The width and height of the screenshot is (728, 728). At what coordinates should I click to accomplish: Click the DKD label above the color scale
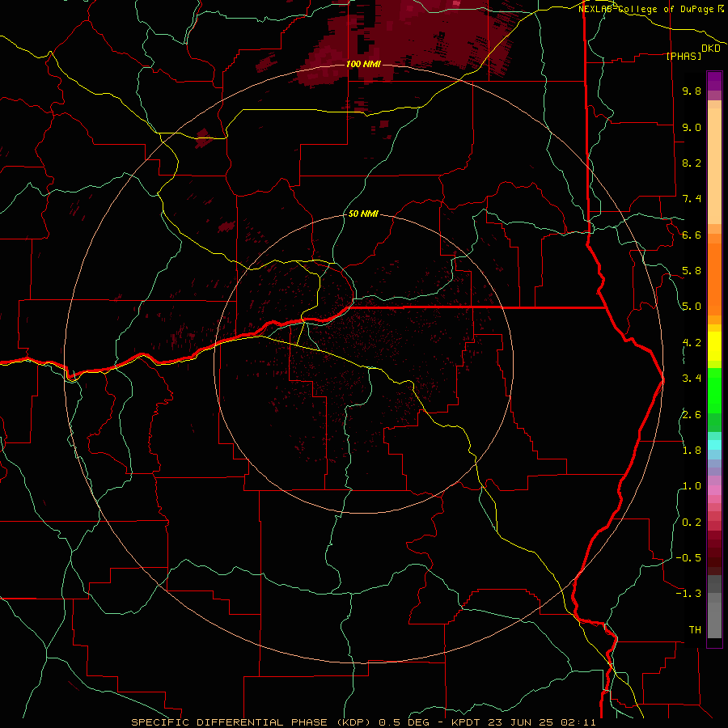click(x=710, y=48)
